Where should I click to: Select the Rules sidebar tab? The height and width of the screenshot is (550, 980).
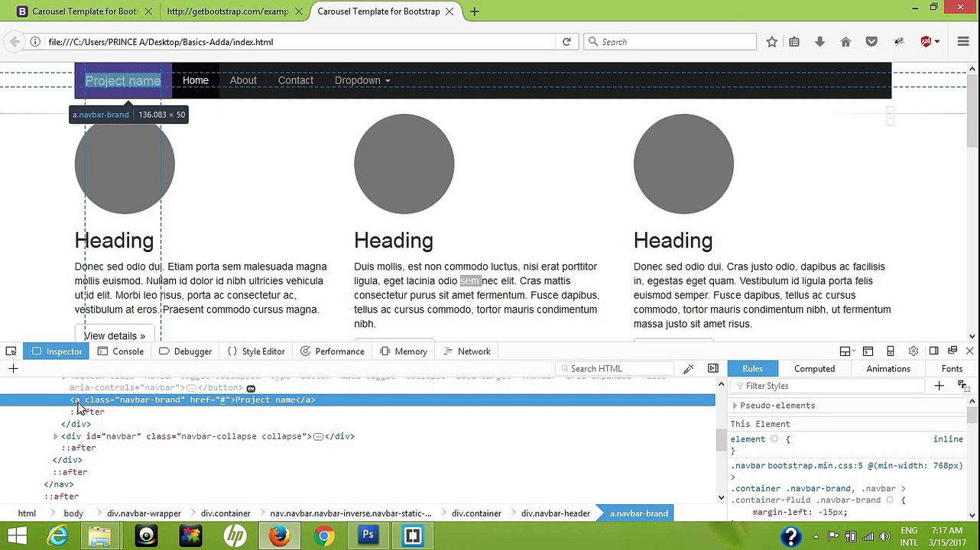[752, 369]
